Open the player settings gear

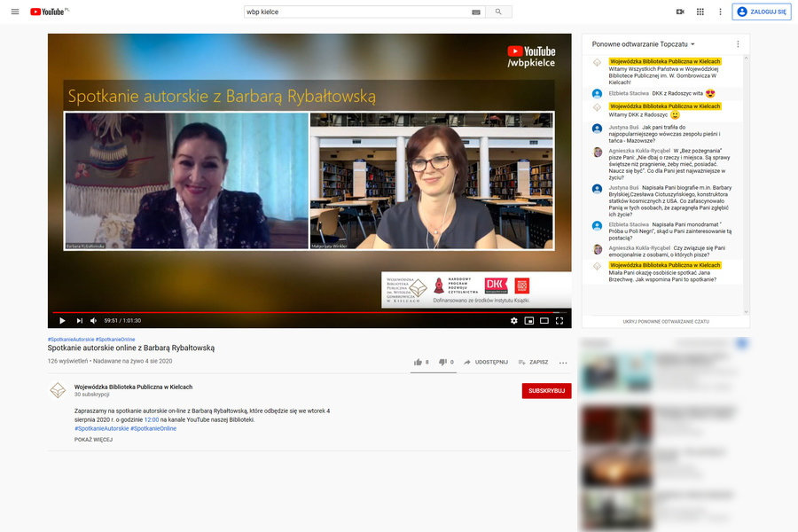pyautogui.click(x=514, y=321)
